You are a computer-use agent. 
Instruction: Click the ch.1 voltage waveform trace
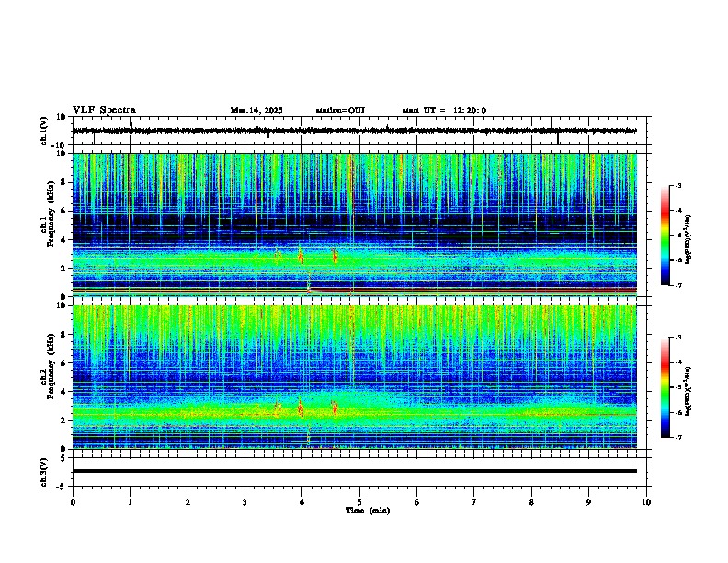355,131
